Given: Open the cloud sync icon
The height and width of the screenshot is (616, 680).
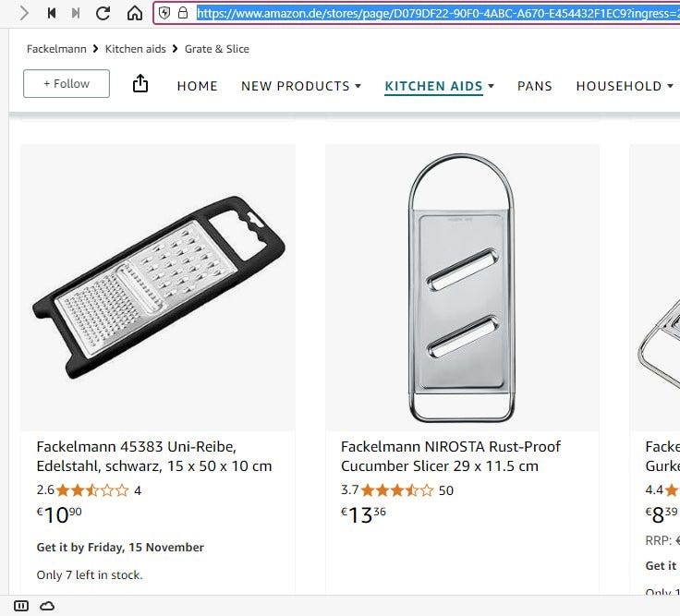Looking at the screenshot, I should (x=46, y=606).
